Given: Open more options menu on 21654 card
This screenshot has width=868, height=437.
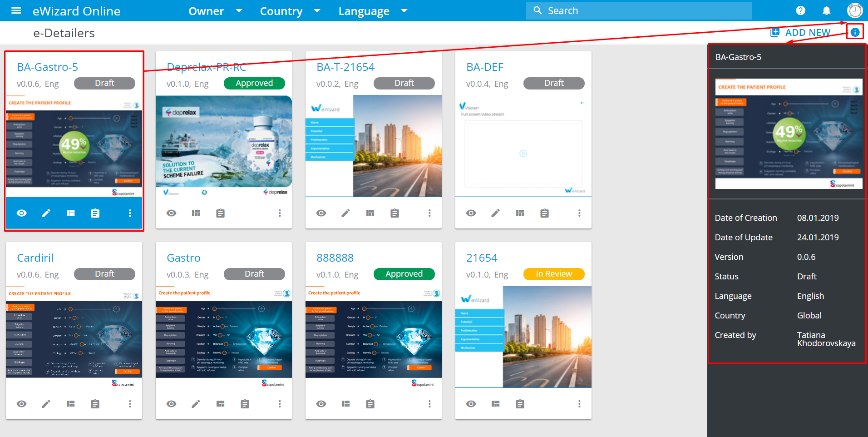Looking at the screenshot, I should coord(579,404).
